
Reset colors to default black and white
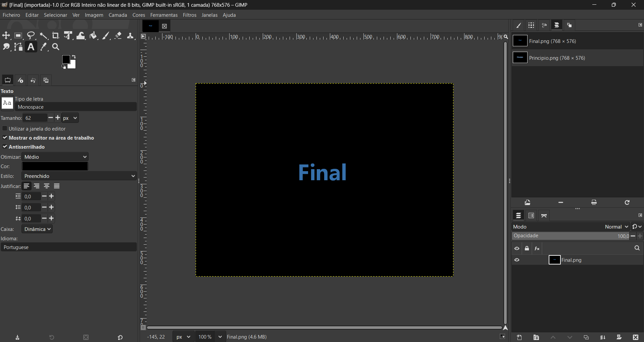click(64, 67)
